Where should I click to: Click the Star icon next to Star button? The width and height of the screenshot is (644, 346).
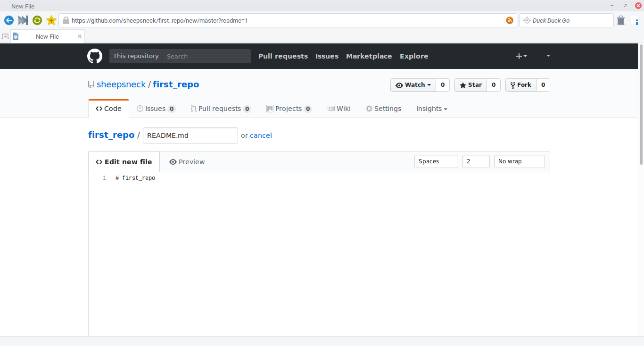462,85
